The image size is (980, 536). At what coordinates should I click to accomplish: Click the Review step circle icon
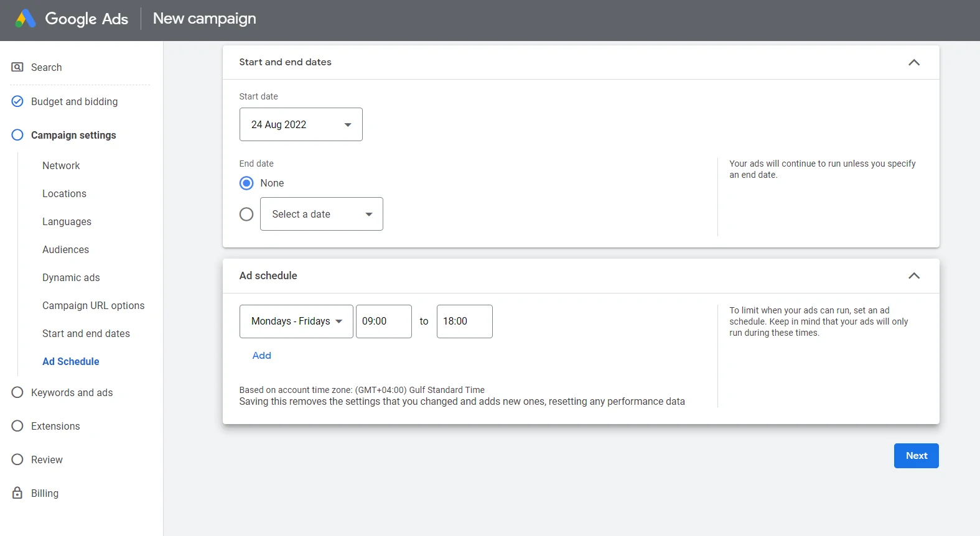point(17,460)
